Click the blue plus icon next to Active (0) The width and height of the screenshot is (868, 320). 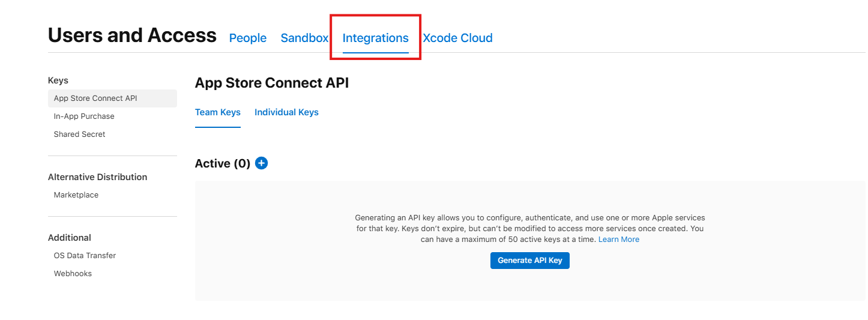[261, 163]
